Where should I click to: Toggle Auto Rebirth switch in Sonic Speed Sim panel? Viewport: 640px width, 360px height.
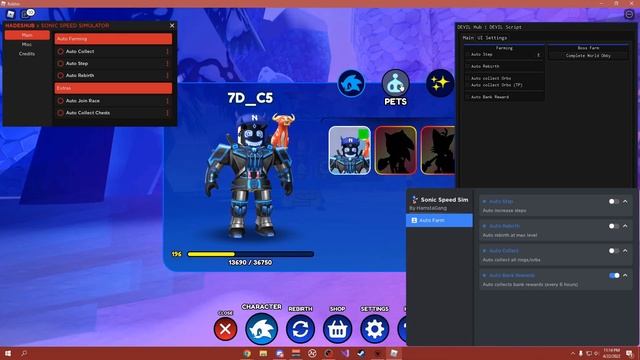click(613, 226)
